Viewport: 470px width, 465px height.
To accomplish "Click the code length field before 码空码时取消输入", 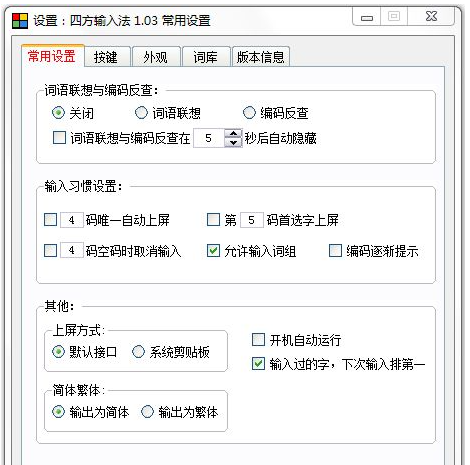I will tap(72, 250).
